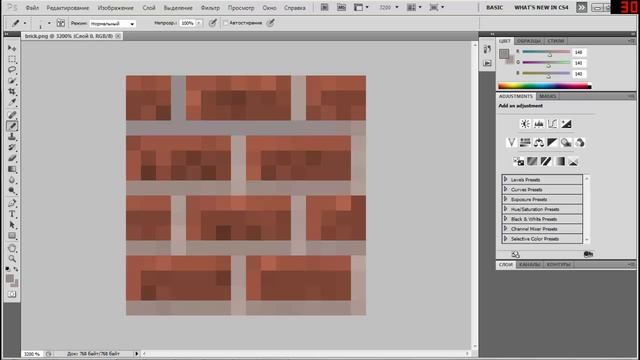Select the Pen tool
Screen dimensions: 640x360
[12, 203]
